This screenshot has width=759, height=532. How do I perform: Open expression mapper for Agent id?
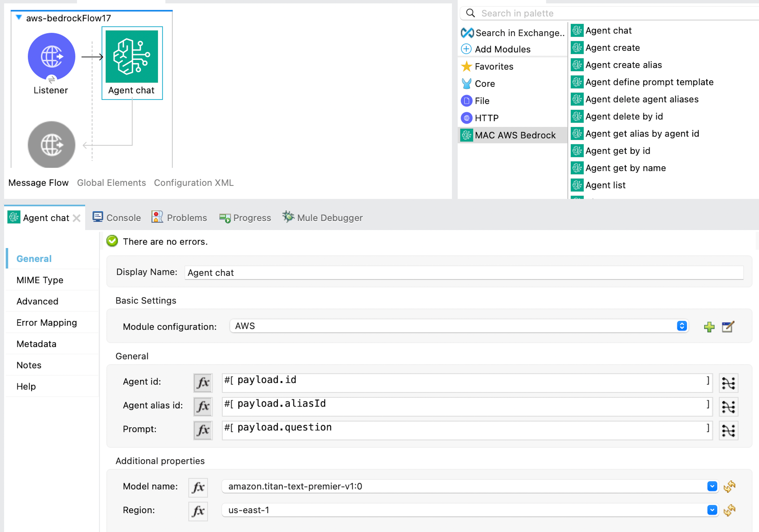pyautogui.click(x=728, y=383)
